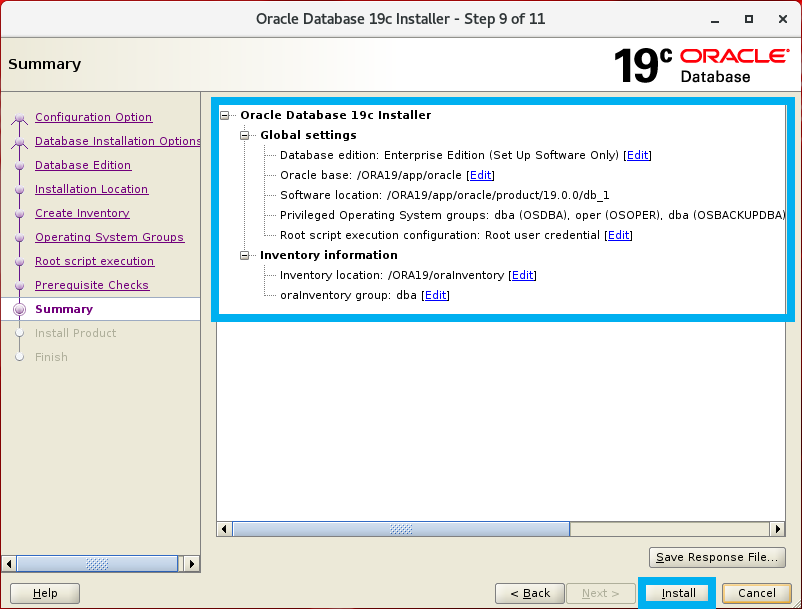
Task: Open Root script execution step
Action: pos(95,261)
